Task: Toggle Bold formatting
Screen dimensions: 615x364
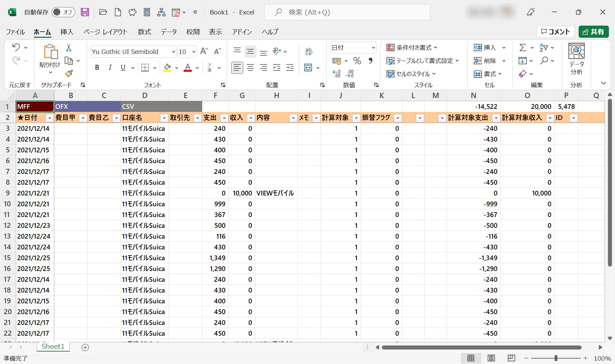Action: click(97, 68)
